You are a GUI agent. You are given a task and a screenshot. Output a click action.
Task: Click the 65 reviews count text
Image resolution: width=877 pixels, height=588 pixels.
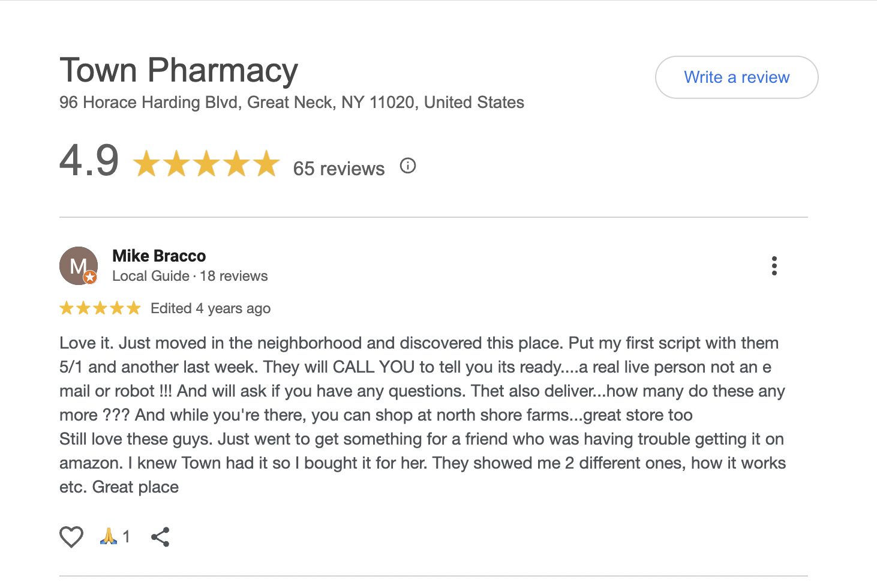coord(338,169)
